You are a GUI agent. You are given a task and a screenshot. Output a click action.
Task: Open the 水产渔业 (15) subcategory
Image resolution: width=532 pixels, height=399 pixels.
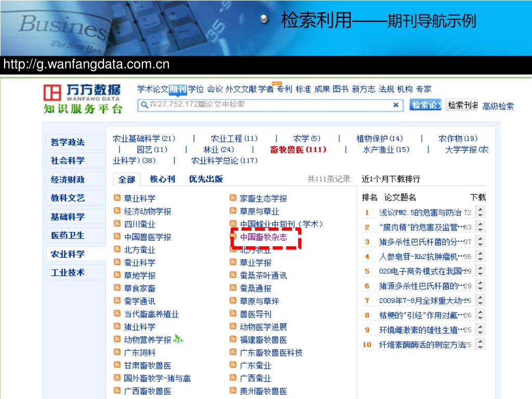tap(386, 149)
